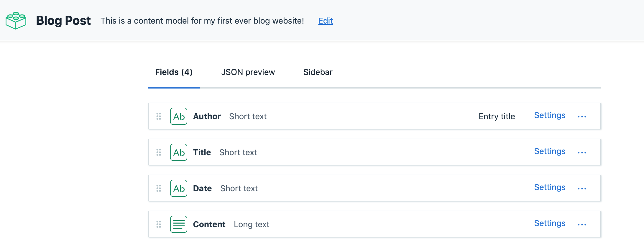The width and height of the screenshot is (644, 252).
Task: Grab the Title field drag handle
Action: pos(159,152)
